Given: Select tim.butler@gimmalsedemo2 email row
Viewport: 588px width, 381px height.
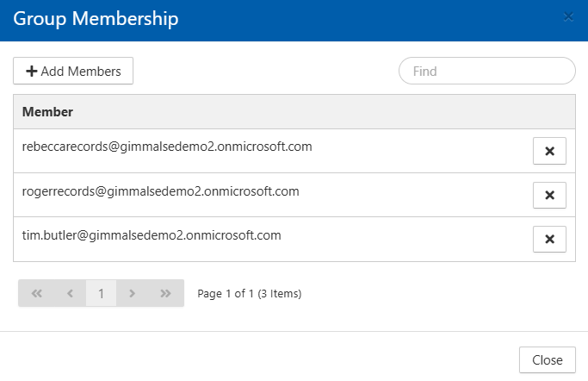Looking at the screenshot, I should point(152,234).
